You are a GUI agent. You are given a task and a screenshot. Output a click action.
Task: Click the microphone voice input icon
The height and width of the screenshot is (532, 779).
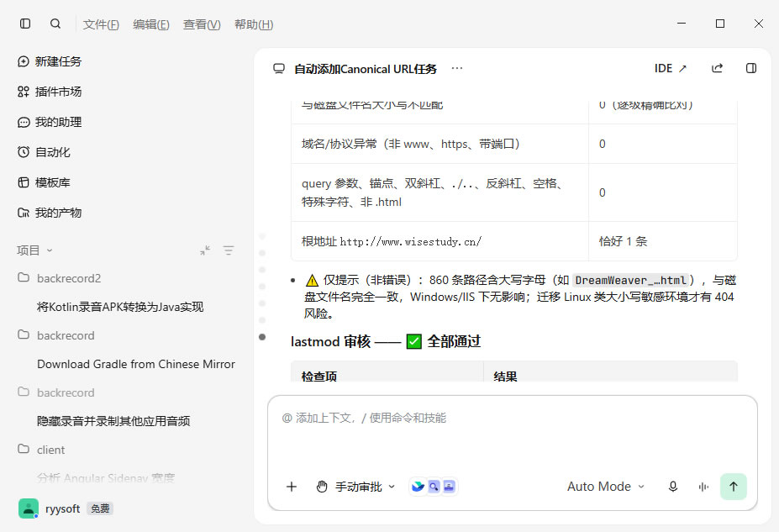[673, 487]
